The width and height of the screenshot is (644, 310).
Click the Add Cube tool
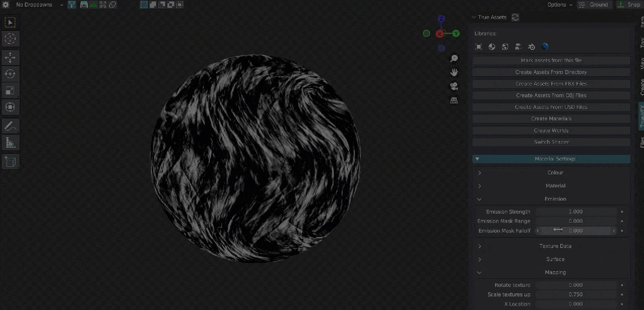click(x=10, y=162)
